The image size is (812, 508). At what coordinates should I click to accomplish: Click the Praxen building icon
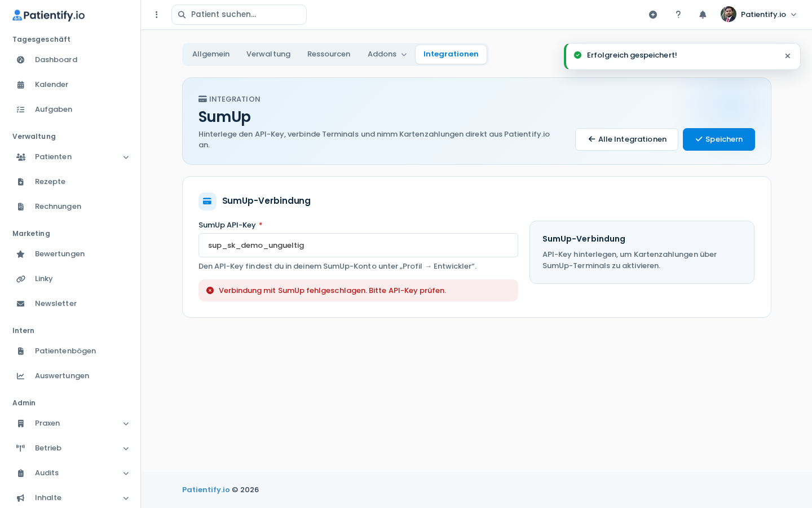pyautogui.click(x=21, y=423)
